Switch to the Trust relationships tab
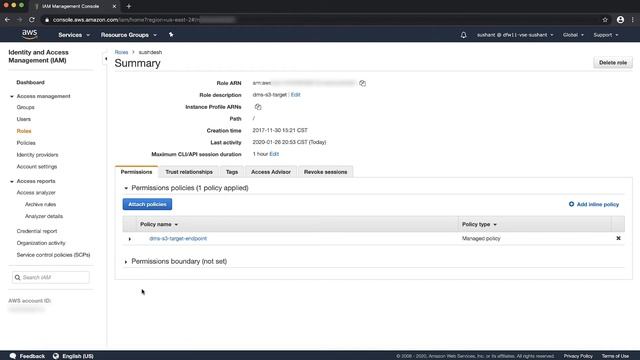 189,172
